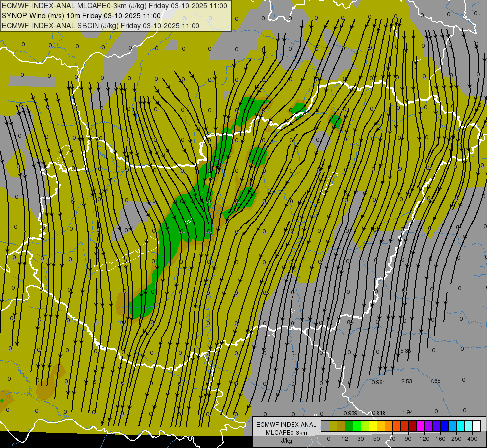This screenshot has height=448, width=487.
Task: Click the legend tick label 50
Action: click(377, 439)
